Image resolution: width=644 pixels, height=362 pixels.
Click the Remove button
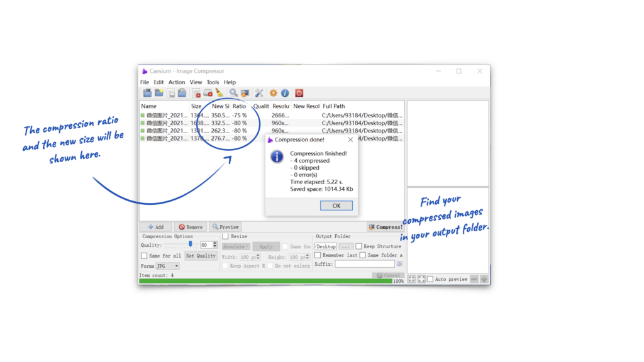(x=191, y=227)
